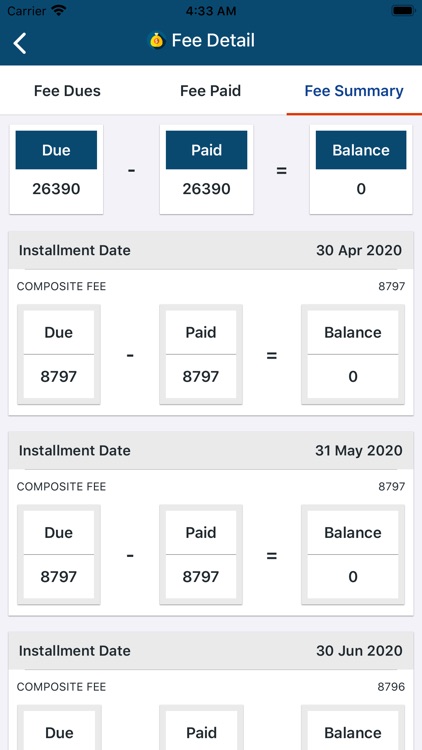
Task: Tap the total Balance 0 card
Action: point(361,169)
